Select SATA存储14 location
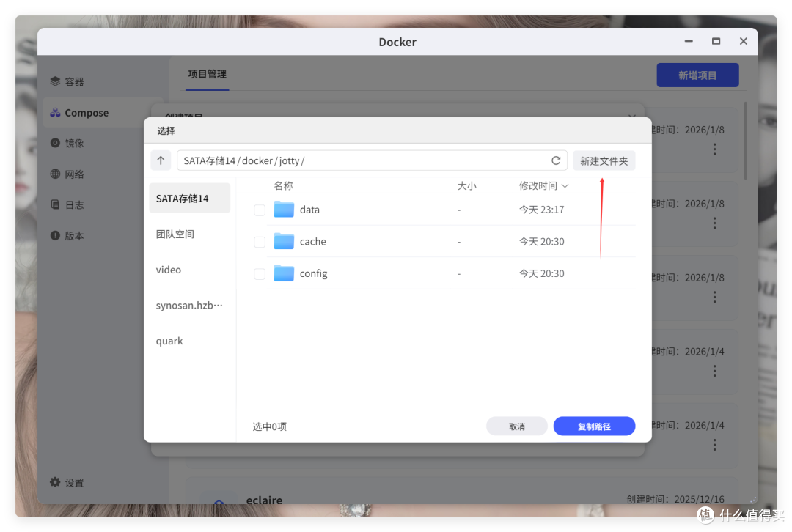 (189, 199)
